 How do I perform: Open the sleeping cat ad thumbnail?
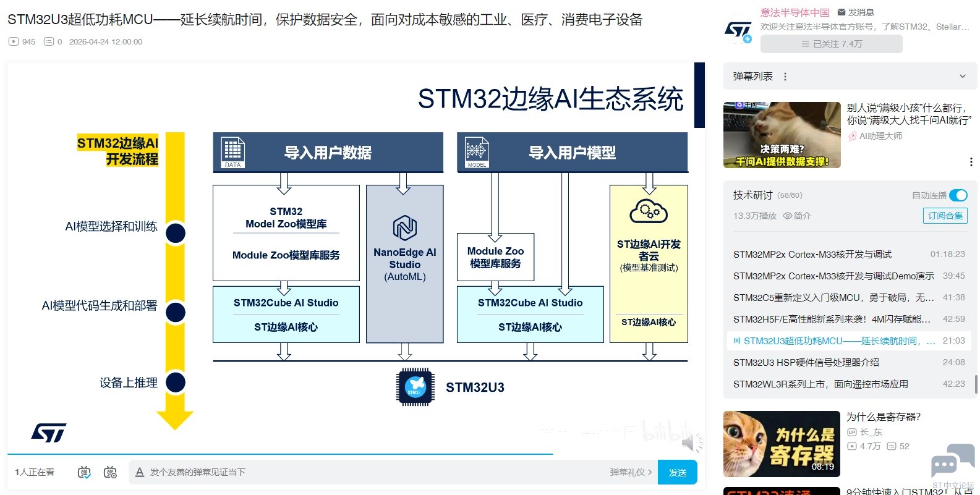click(x=782, y=135)
